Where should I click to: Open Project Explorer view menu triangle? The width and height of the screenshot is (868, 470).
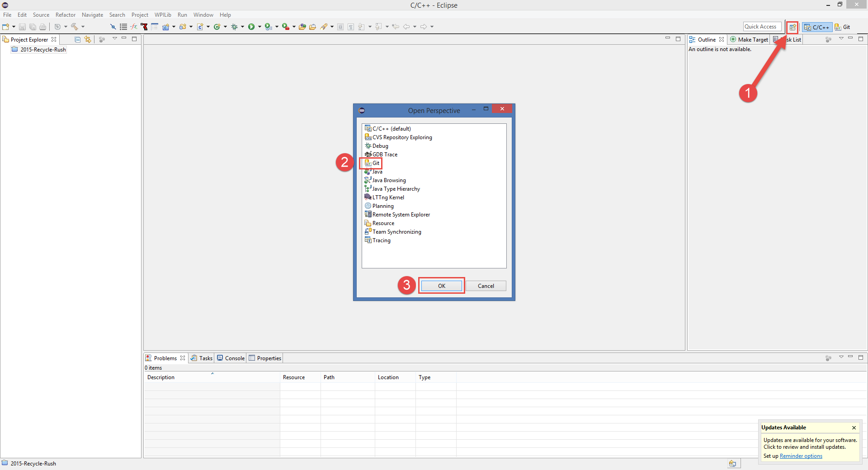click(x=115, y=39)
